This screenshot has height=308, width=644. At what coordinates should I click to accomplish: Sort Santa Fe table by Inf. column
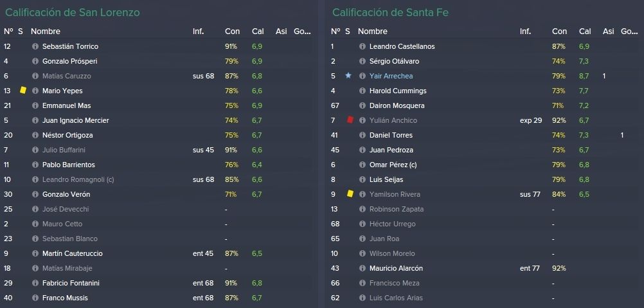(525, 32)
